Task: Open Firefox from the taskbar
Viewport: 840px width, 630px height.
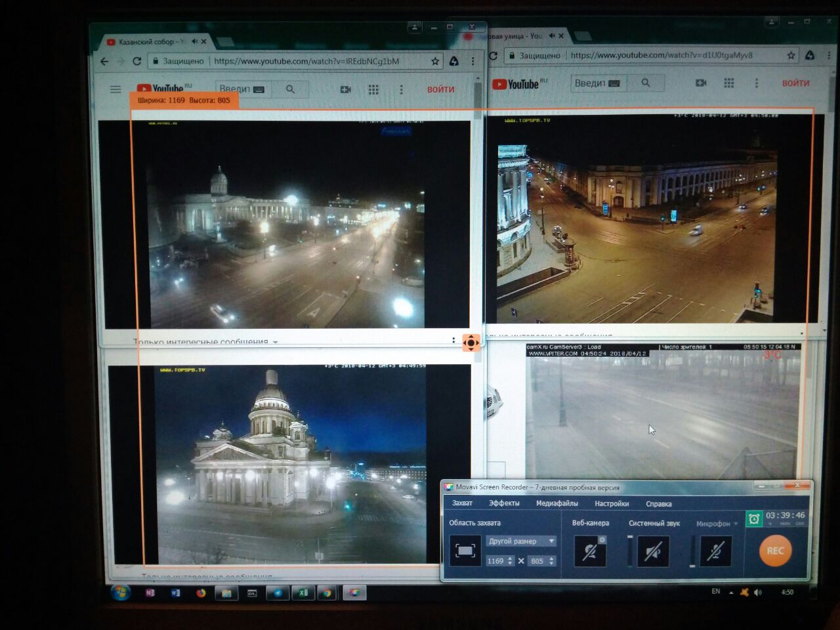Action: tap(201, 593)
